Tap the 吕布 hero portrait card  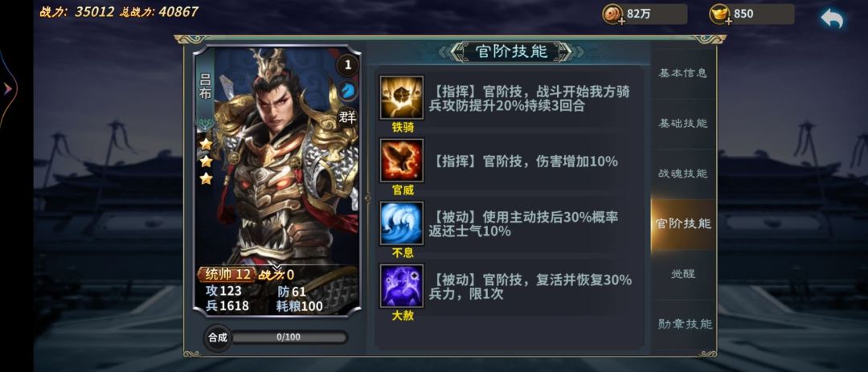276,181
